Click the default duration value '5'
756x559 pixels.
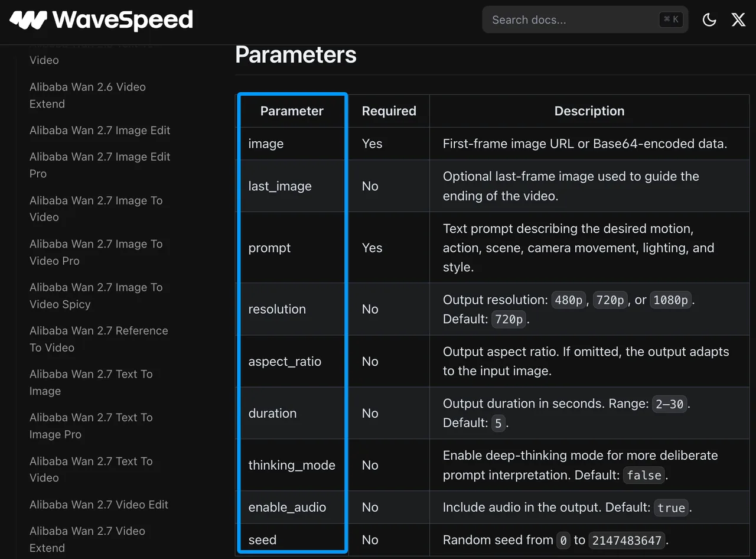pyautogui.click(x=498, y=423)
